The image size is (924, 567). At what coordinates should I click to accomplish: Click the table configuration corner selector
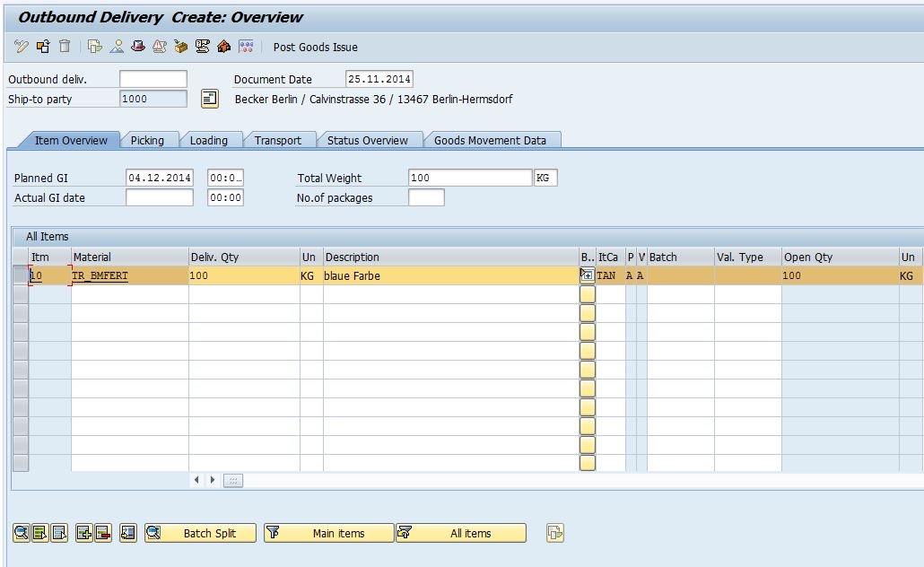point(21,257)
